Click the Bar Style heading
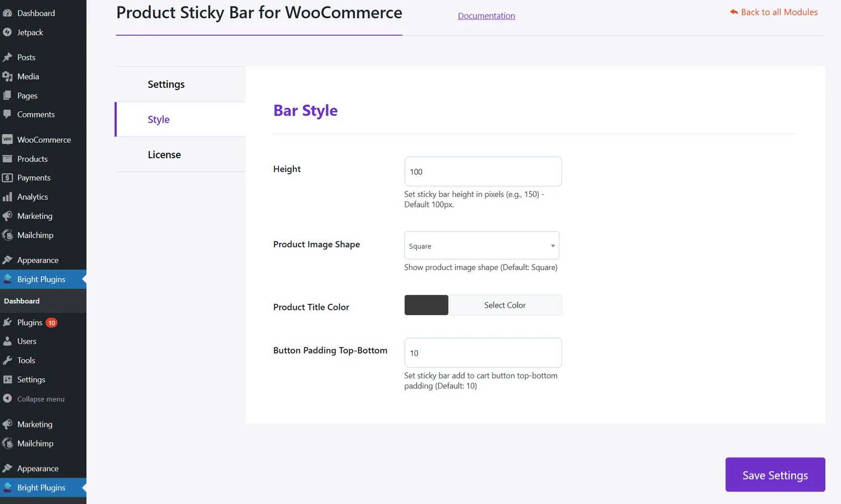 (x=305, y=111)
